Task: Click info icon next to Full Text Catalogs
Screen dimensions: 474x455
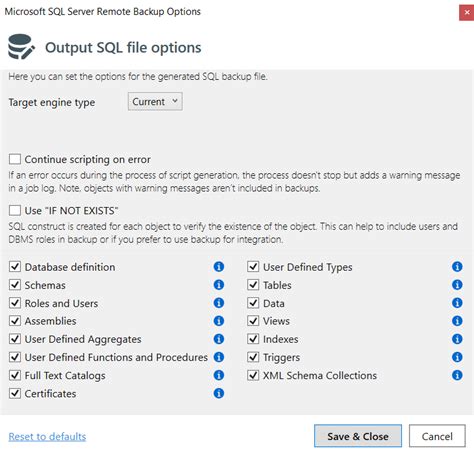Action: (x=219, y=375)
